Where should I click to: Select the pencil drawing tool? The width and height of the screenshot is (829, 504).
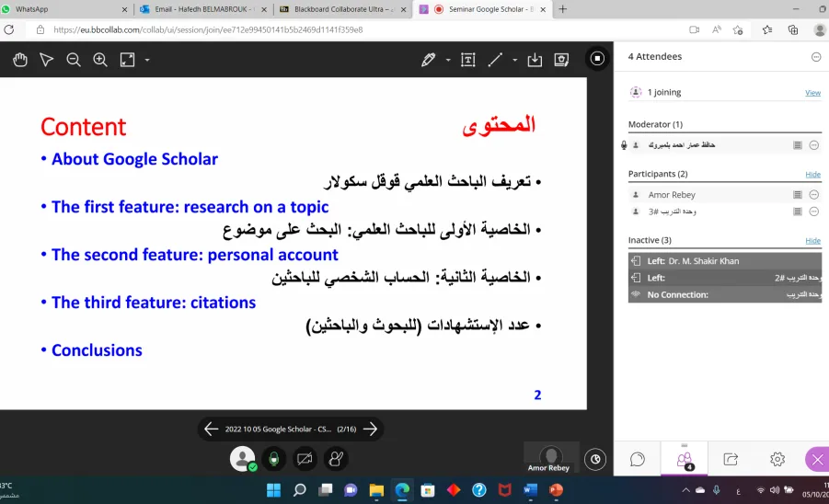(428, 60)
